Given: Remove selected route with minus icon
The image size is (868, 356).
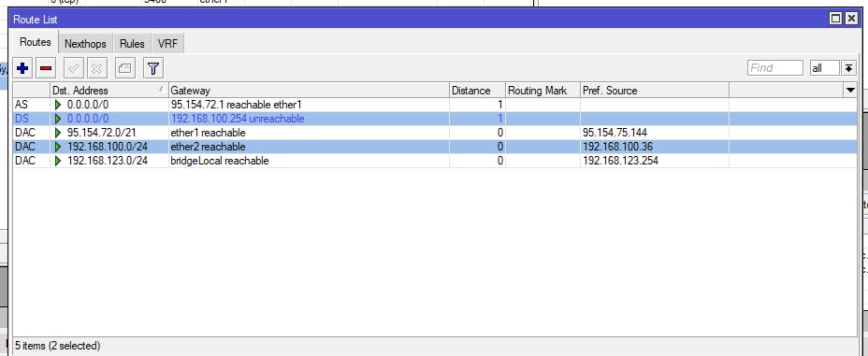Looking at the screenshot, I should point(46,68).
